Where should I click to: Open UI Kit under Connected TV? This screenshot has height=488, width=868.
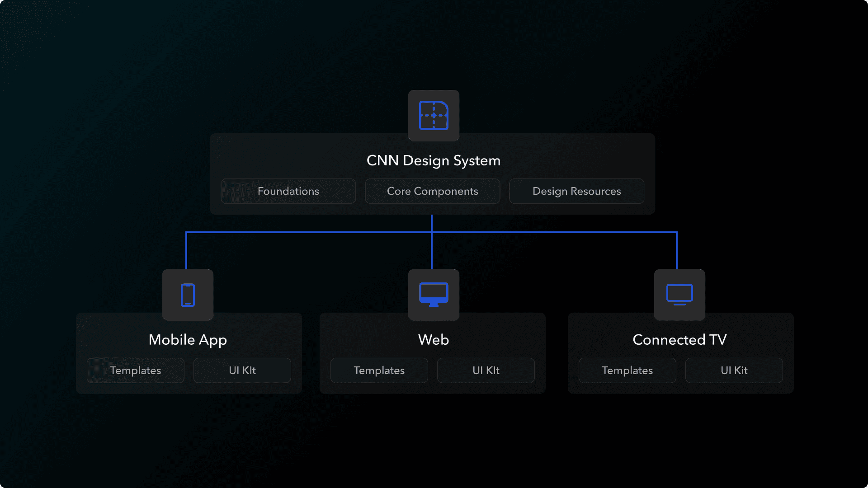click(734, 371)
